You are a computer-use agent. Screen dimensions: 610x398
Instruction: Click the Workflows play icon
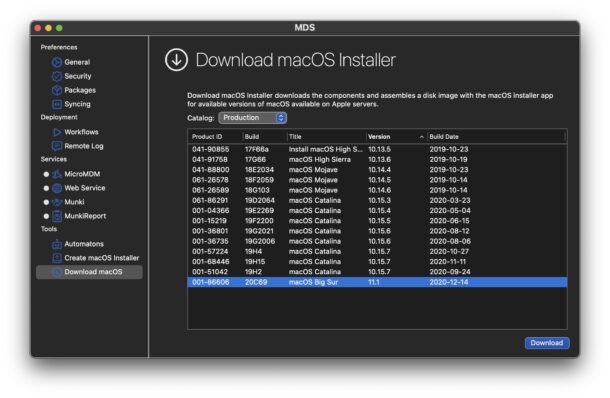[x=57, y=132]
